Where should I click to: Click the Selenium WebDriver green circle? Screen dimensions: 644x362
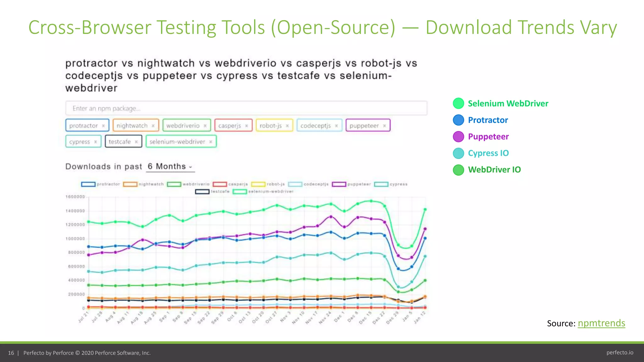tap(458, 103)
